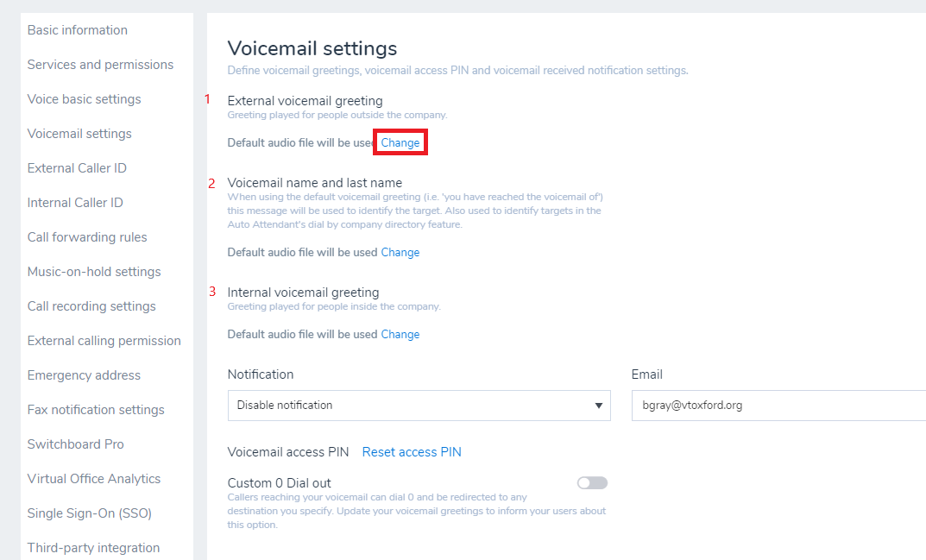This screenshot has width=926, height=560.
Task: Open Emergency address settings
Action: (84, 374)
